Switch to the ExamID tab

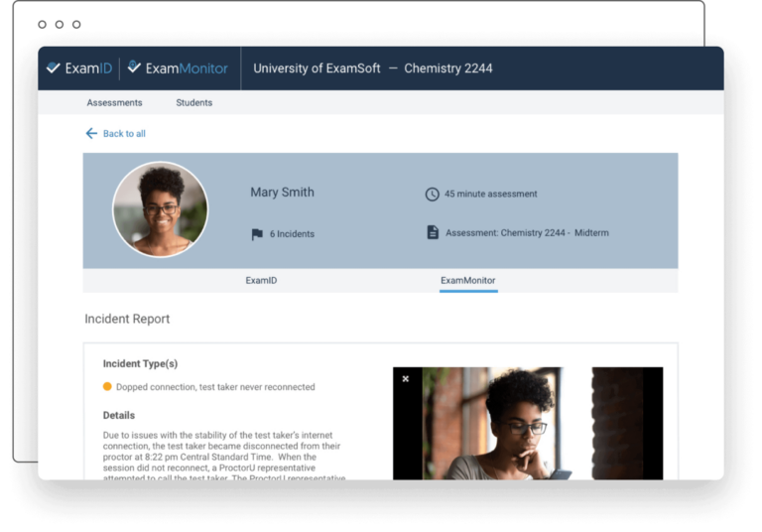point(262,281)
